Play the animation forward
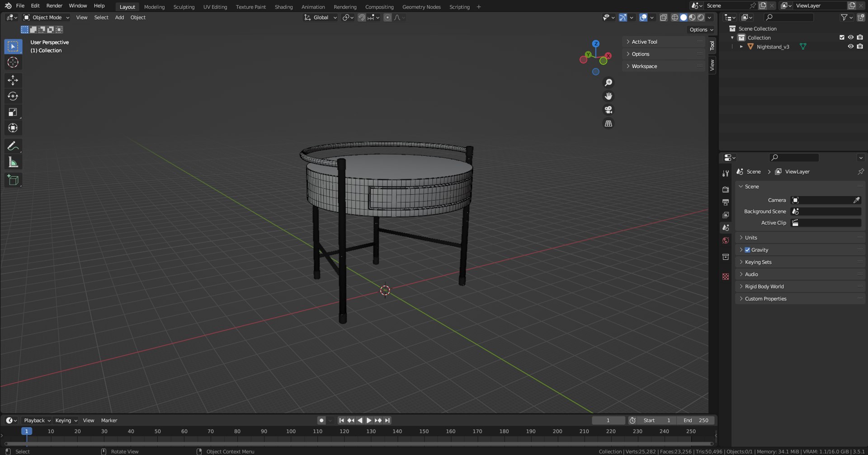 point(368,420)
